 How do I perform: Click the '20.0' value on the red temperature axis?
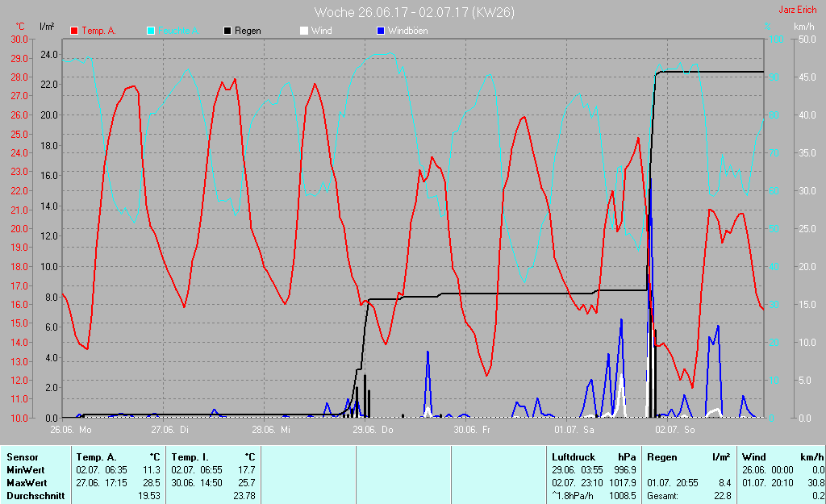coord(19,229)
